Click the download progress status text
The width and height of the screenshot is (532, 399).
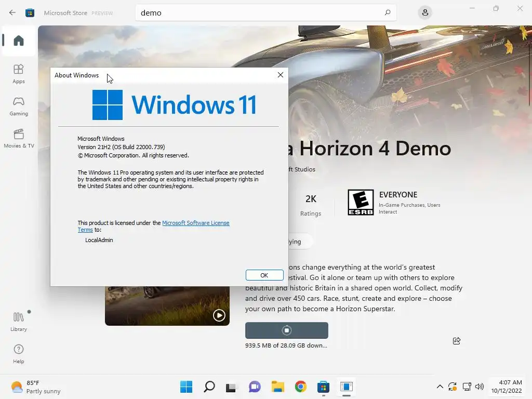[286, 345]
